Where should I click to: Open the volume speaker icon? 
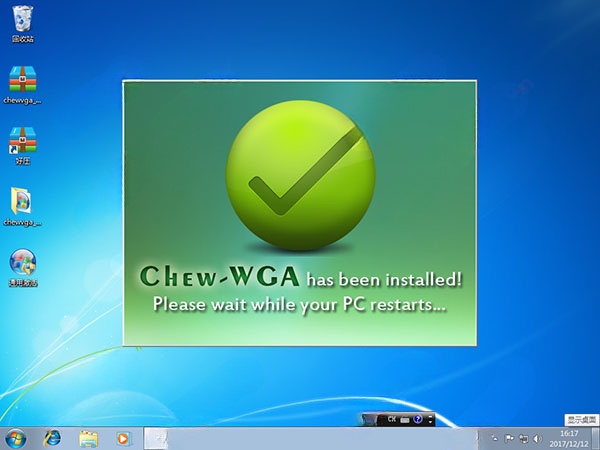pos(538,439)
